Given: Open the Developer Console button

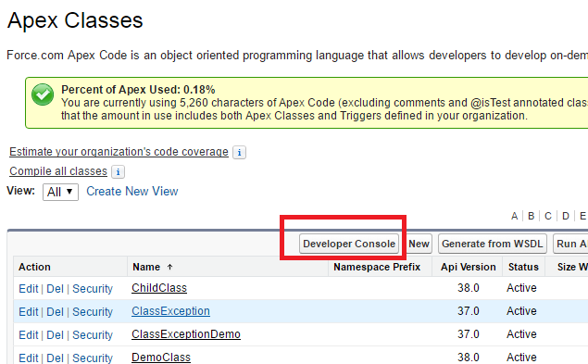Looking at the screenshot, I should click(349, 244).
